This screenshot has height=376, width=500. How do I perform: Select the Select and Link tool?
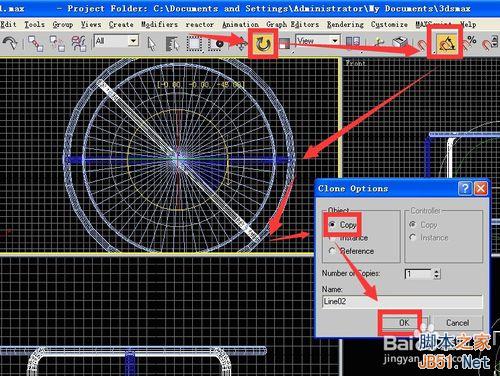35,43
